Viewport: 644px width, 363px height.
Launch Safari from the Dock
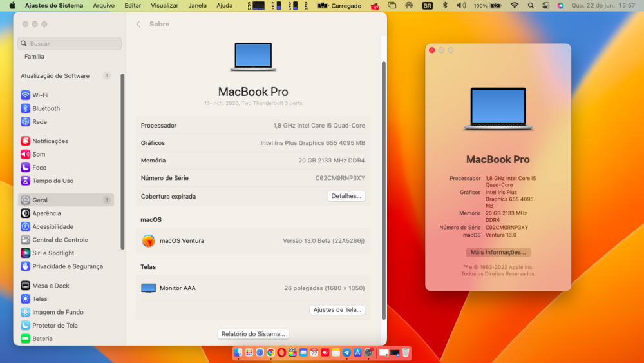260,352
